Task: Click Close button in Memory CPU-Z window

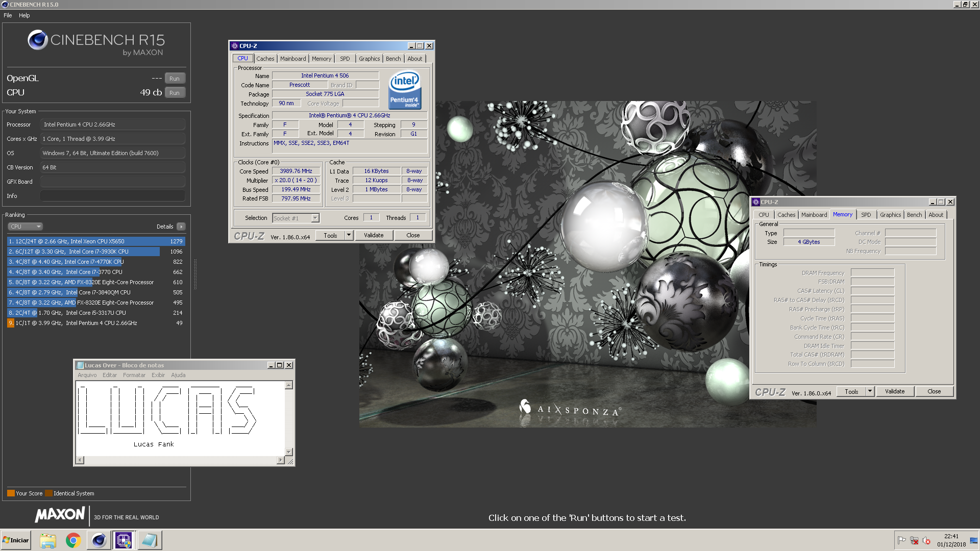Action: pyautogui.click(x=934, y=391)
